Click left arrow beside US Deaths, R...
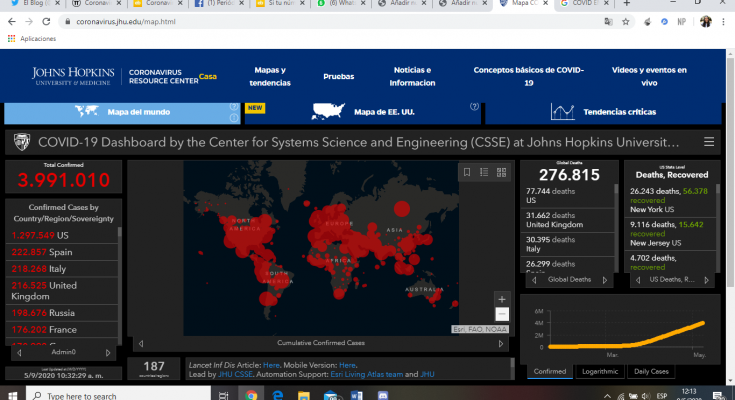Viewport: 735px width, 400px height. 638,280
